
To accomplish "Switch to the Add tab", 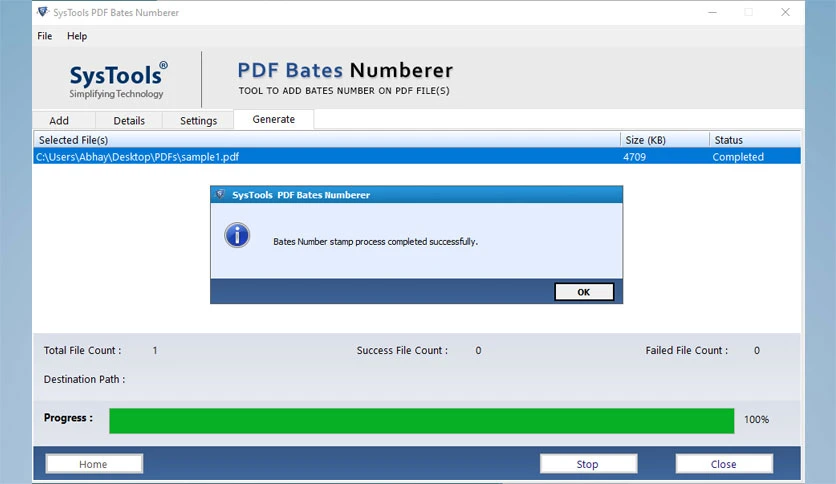I will click(x=59, y=120).
